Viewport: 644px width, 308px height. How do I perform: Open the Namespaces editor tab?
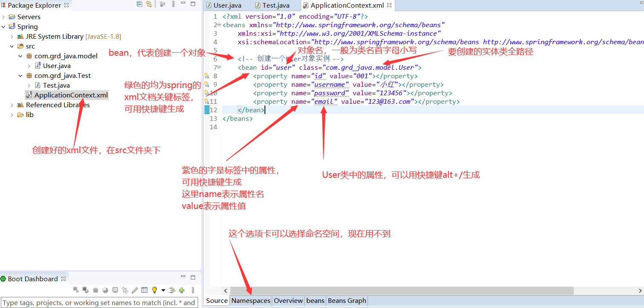(x=251, y=300)
